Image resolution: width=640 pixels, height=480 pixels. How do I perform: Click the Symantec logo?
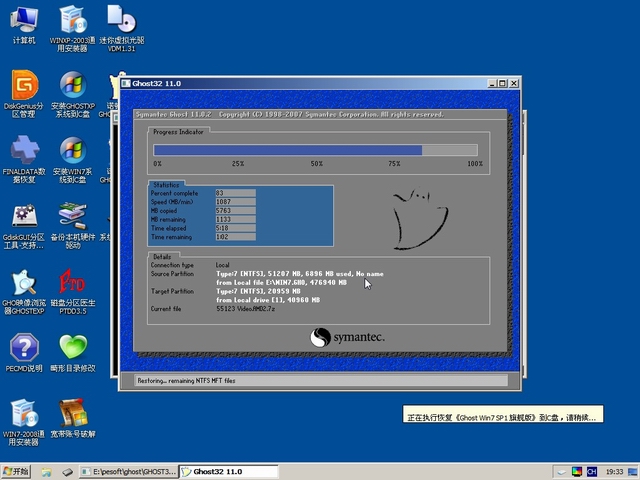point(347,337)
